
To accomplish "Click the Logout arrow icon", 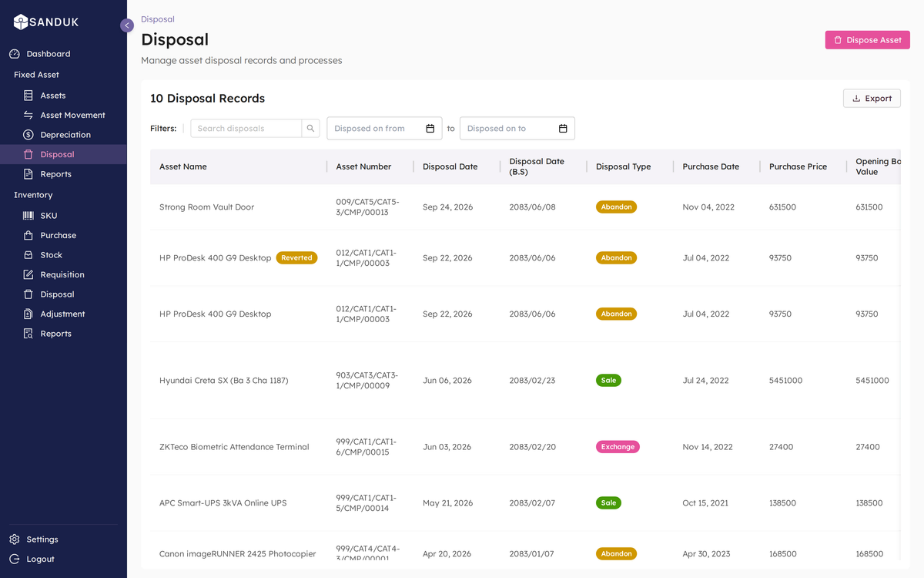I will point(15,559).
